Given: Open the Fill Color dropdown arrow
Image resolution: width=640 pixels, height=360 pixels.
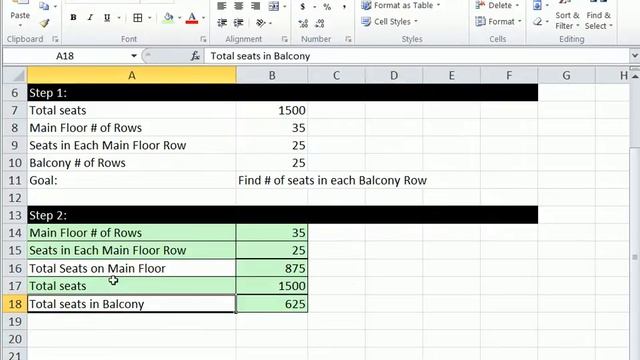Looking at the screenshot, I should click(x=179, y=18).
